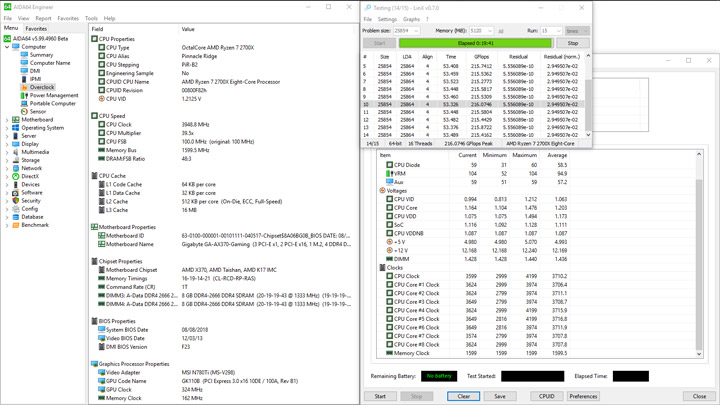Toggle the CPU Core #1 Clock checkbox
Viewport: 720px width, 405px height.
[389, 285]
